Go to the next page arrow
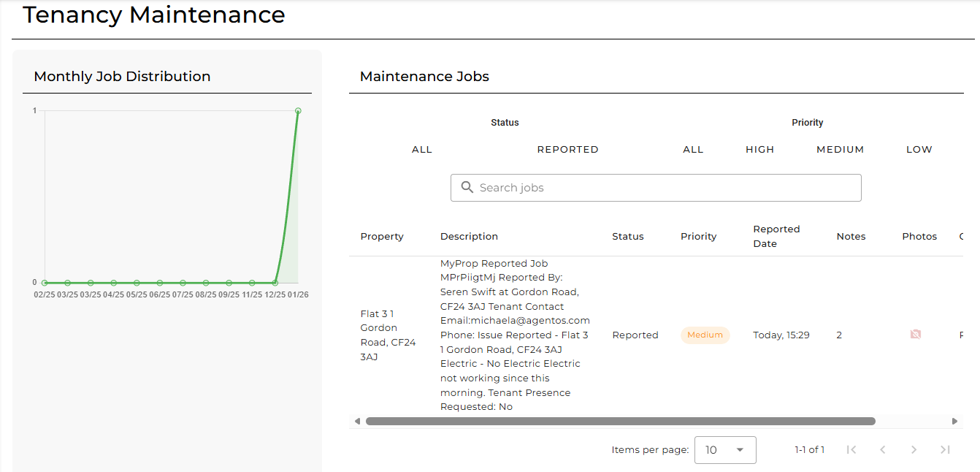The height and width of the screenshot is (472, 980). point(914,450)
